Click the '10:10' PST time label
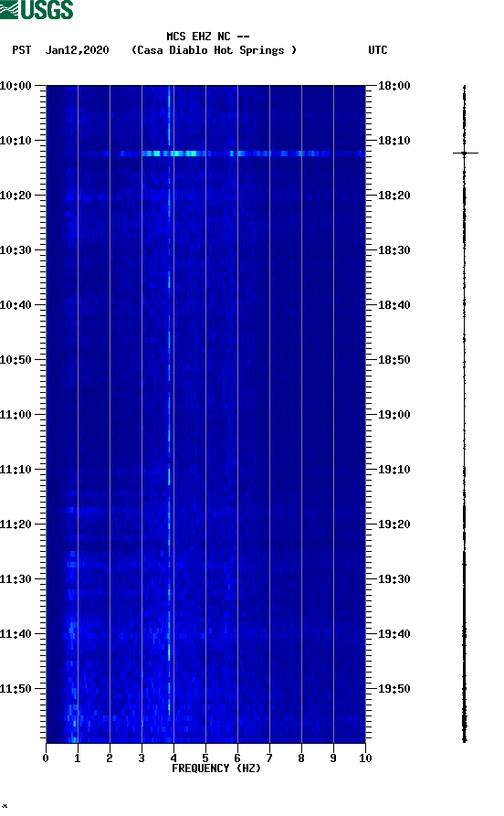This screenshot has width=504, height=816. coord(16,141)
